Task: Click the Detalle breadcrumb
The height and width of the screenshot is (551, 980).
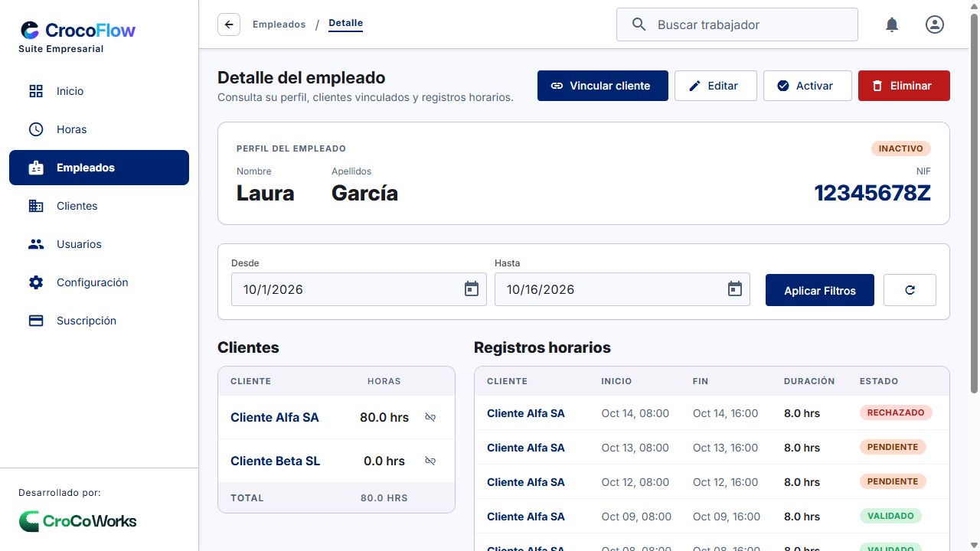Action: coord(346,24)
